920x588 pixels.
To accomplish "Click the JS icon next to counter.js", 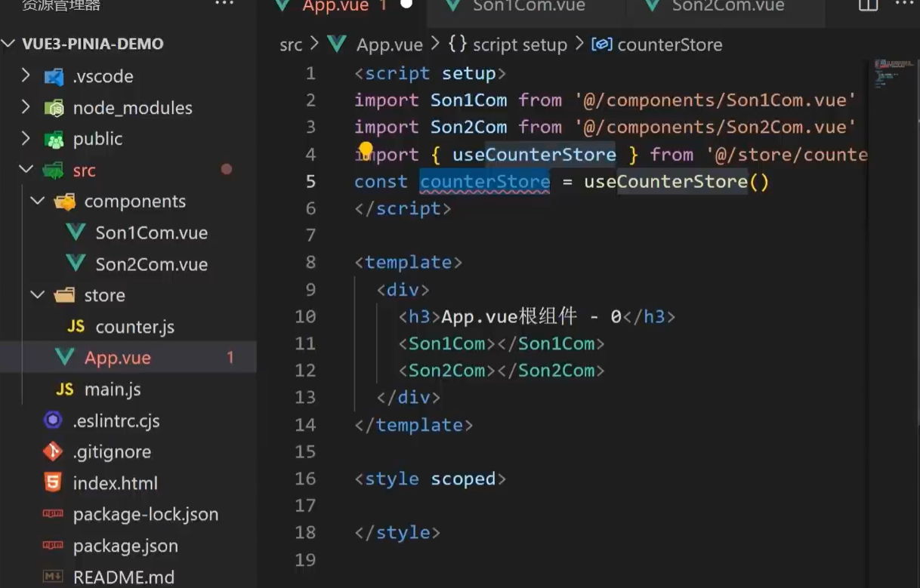I will pyautogui.click(x=76, y=326).
